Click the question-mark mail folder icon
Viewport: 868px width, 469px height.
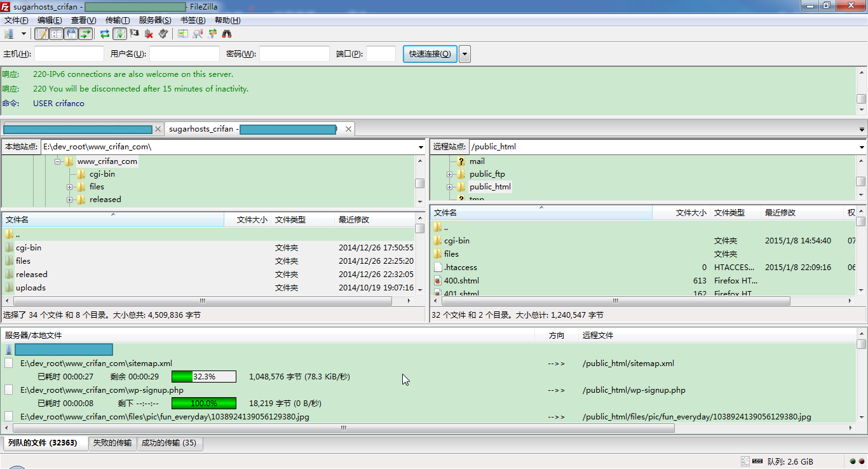[x=461, y=161]
